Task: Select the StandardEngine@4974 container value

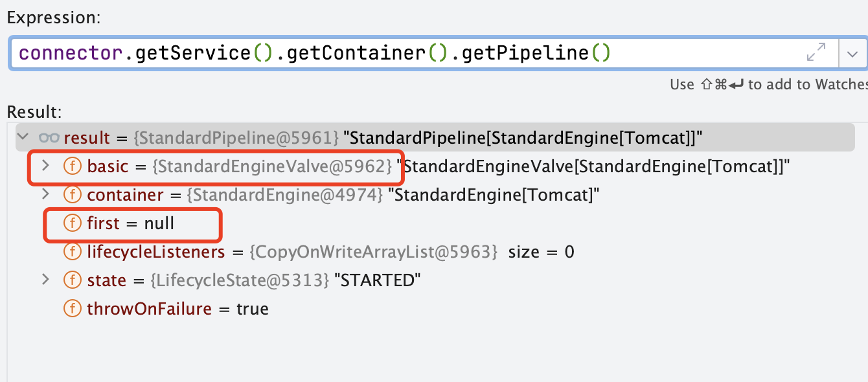Action: pos(285,195)
